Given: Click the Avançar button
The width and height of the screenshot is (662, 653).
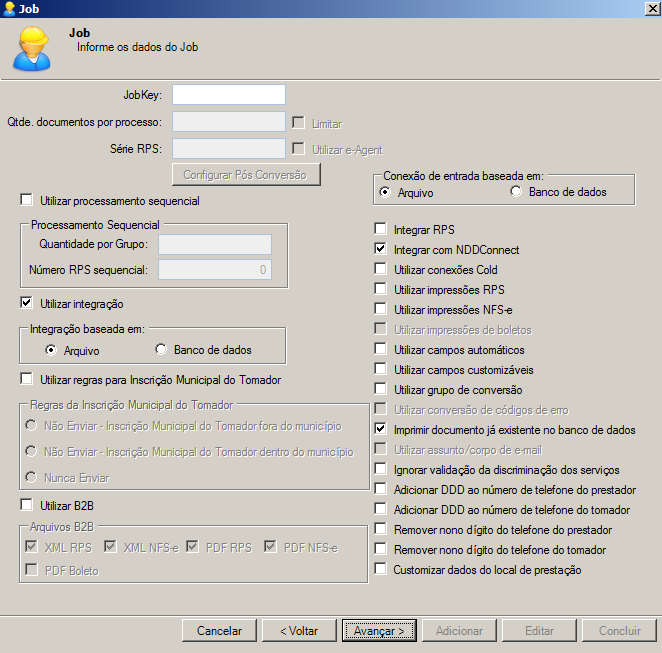Looking at the screenshot, I should click(x=379, y=631).
